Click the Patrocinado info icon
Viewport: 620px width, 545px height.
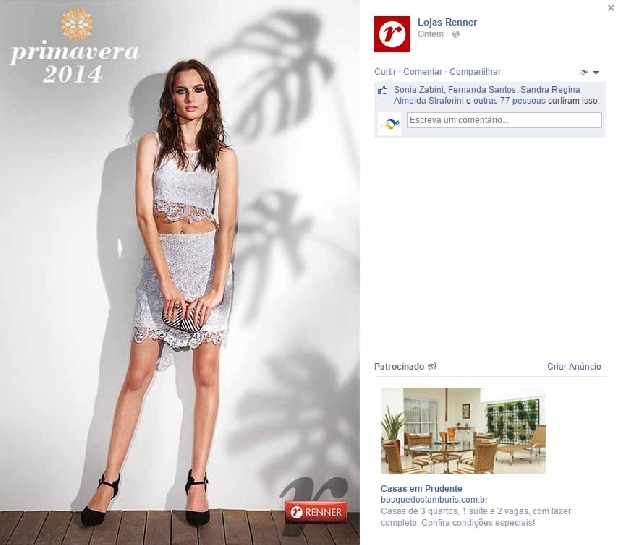click(432, 367)
